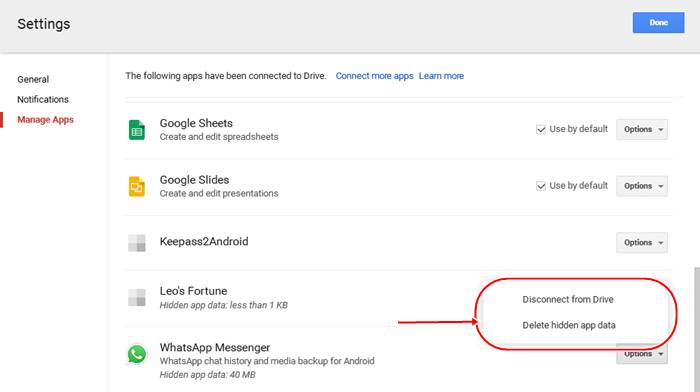Image resolution: width=700 pixels, height=392 pixels.
Task: Click the Leo's Fortune placeholder icon
Action: [137, 298]
